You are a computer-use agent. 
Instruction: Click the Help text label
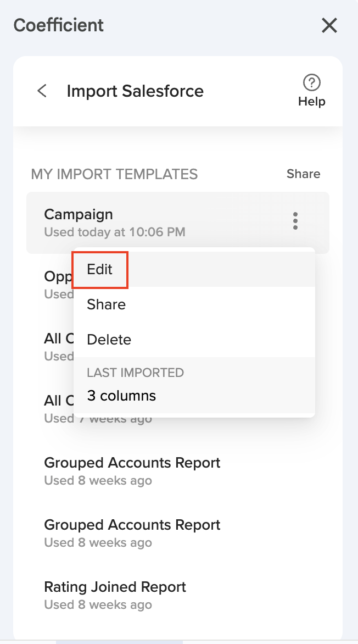pos(311,102)
